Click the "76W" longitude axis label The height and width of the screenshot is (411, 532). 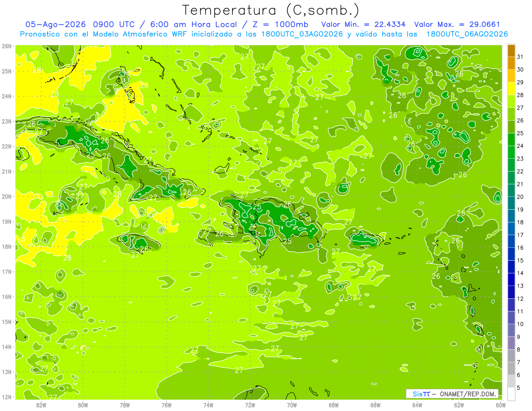pos(167,405)
